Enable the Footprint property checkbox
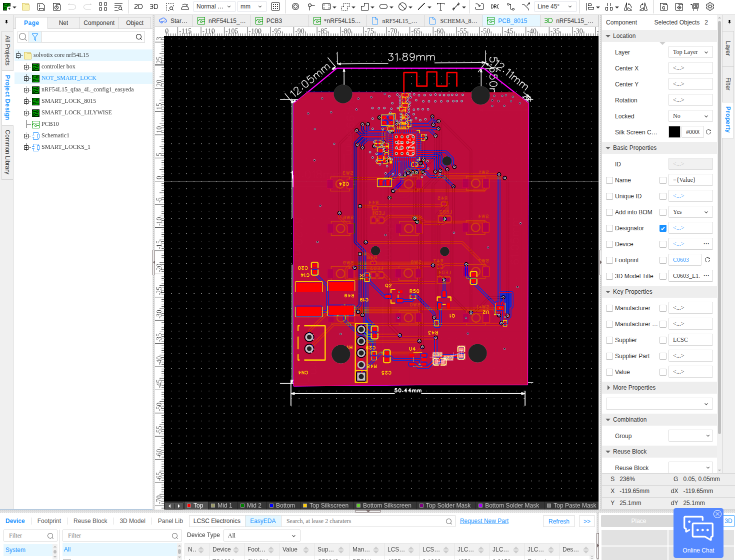The image size is (735, 560). tap(609, 260)
